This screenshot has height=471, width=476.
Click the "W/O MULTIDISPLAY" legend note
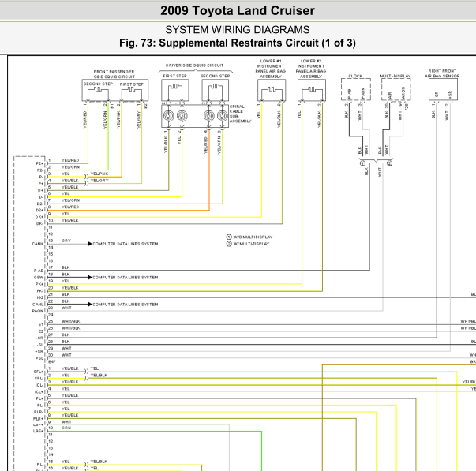coord(253,237)
